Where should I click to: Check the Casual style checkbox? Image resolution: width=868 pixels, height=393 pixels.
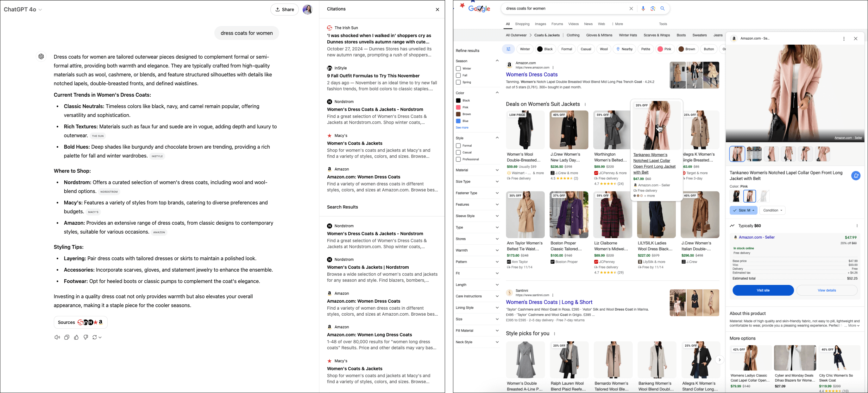tap(458, 152)
